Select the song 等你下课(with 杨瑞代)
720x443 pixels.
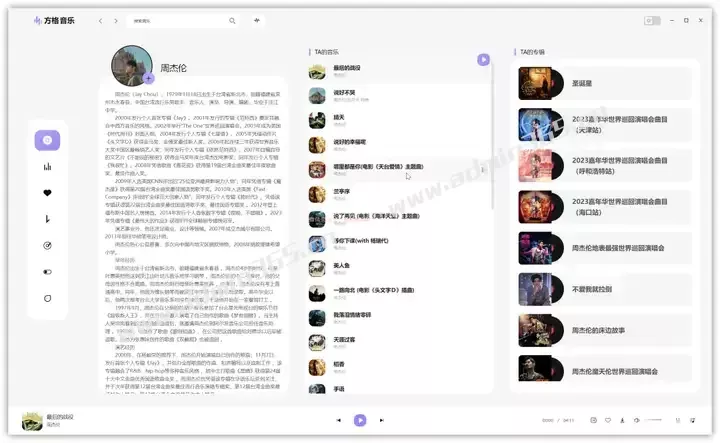(x=399, y=244)
